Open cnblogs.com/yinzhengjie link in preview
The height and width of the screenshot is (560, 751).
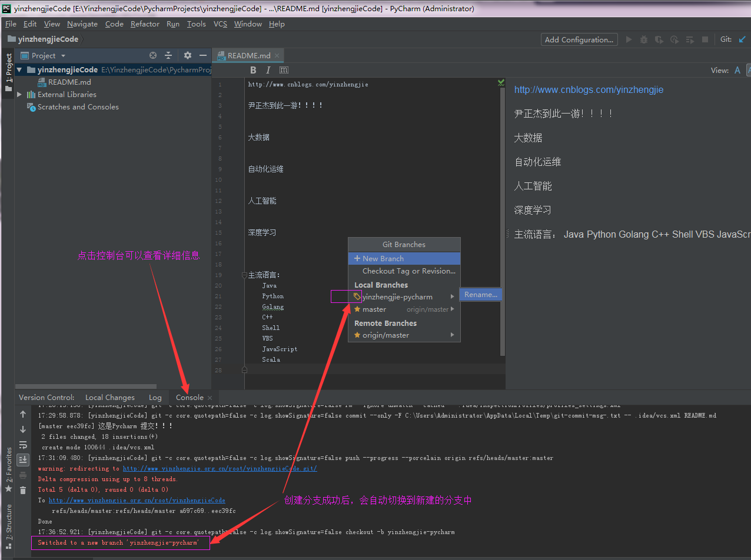(x=589, y=90)
